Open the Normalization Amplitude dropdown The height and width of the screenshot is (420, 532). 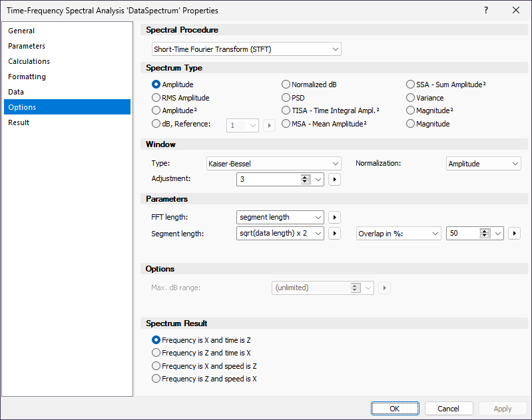point(483,163)
